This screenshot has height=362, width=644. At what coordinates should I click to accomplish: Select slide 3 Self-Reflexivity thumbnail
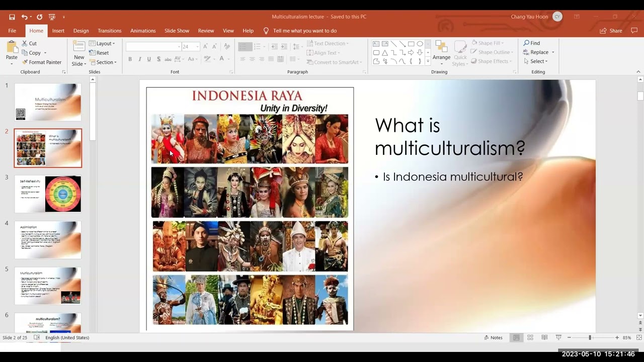pos(48,194)
